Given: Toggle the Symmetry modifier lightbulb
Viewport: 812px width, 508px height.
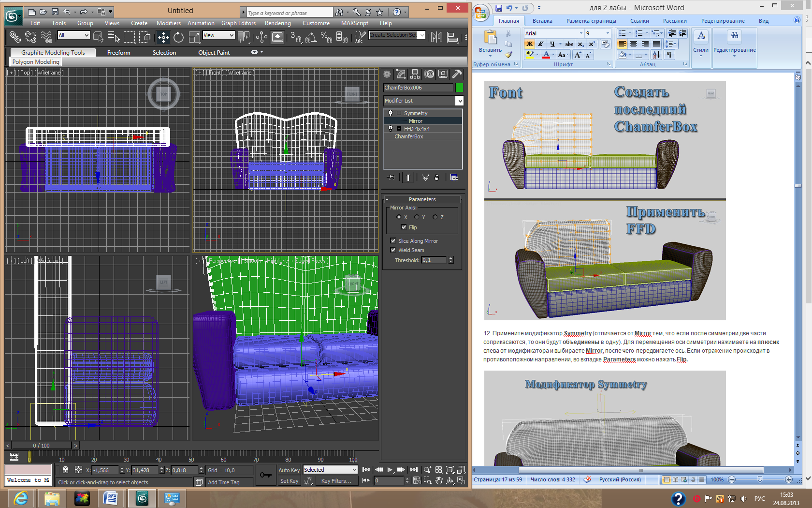Looking at the screenshot, I should (x=391, y=113).
